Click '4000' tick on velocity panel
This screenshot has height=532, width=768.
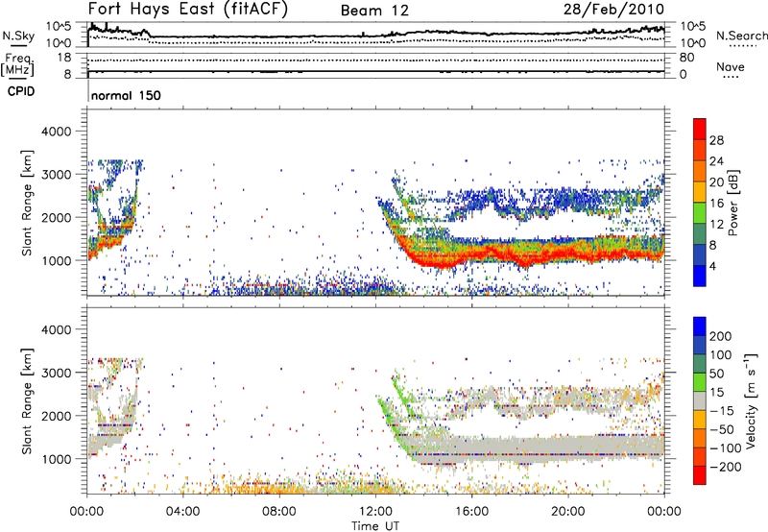click(56, 329)
